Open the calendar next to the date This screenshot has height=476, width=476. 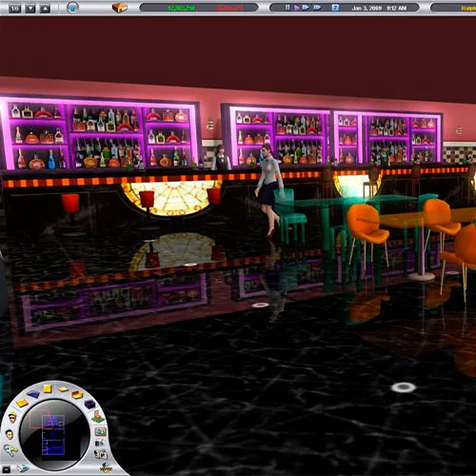335,8
